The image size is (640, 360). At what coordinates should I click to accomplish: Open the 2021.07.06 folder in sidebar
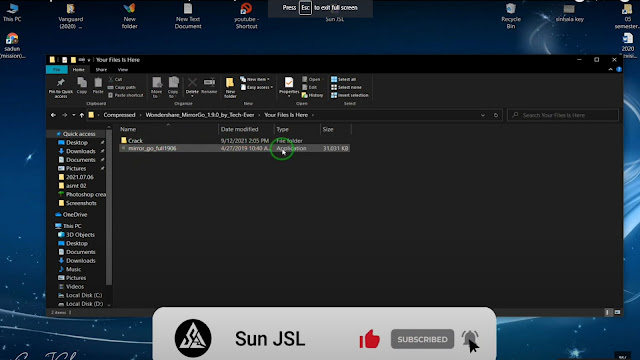80,177
